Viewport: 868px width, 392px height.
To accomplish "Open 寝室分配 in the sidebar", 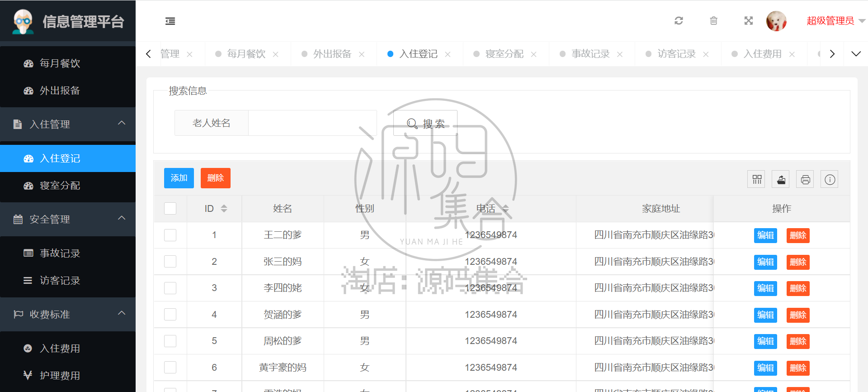I will pos(68,186).
